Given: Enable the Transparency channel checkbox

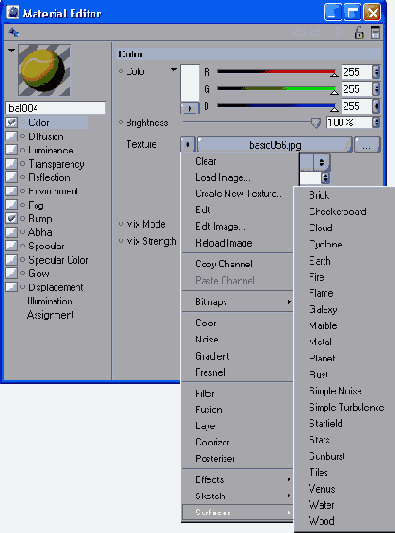Looking at the screenshot, I should pyautogui.click(x=11, y=164).
